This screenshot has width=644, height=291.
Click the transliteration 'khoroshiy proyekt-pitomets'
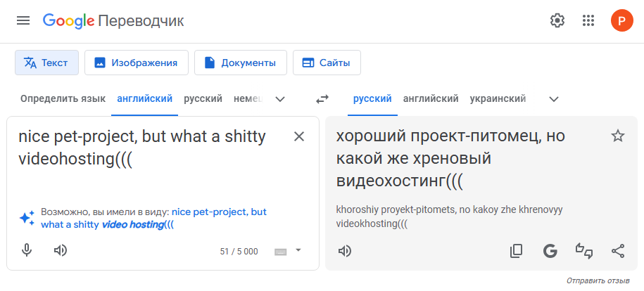tap(396, 210)
